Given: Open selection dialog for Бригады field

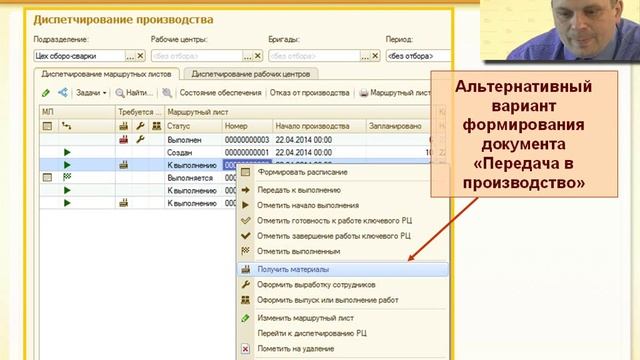Looking at the screenshot, I should pos(365,56).
